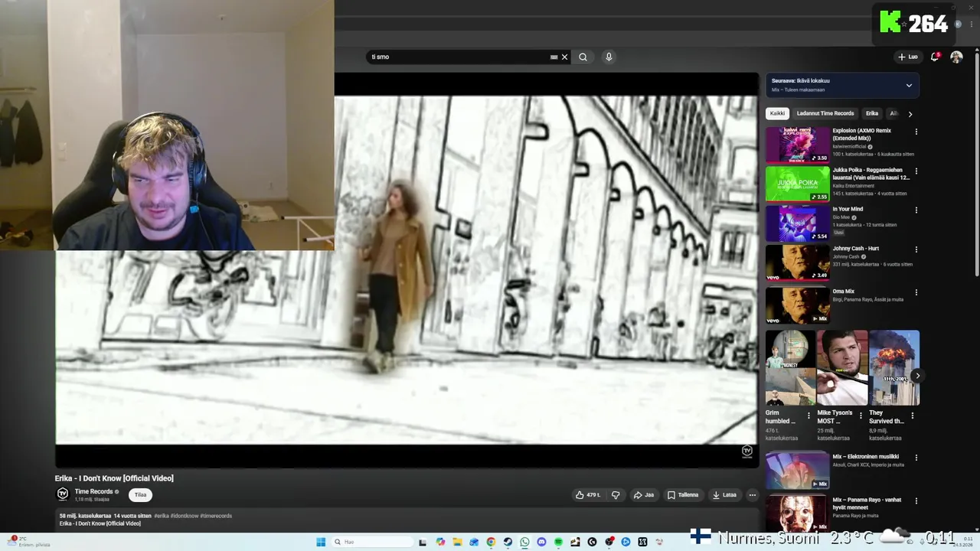Viewport: 980px width, 551px height.
Task: Open Johnny Cash - Hurt thumbnail
Action: 797,262
